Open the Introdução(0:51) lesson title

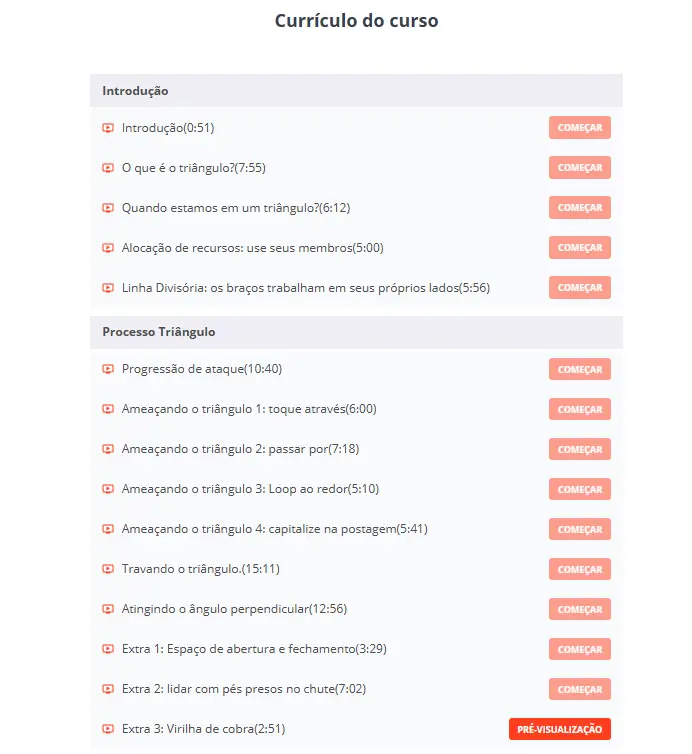point(168,128)
